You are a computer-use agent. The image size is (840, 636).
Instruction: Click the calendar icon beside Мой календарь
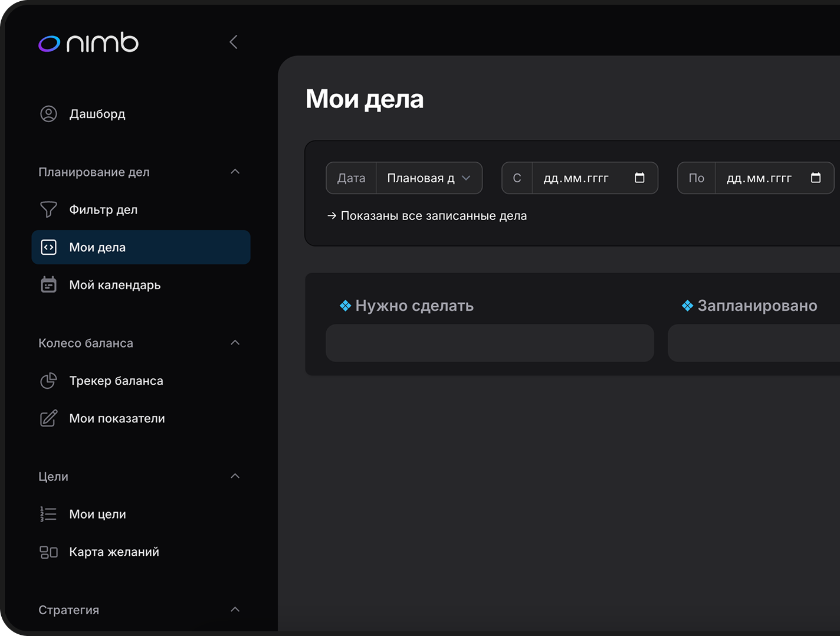pos(48,285)
